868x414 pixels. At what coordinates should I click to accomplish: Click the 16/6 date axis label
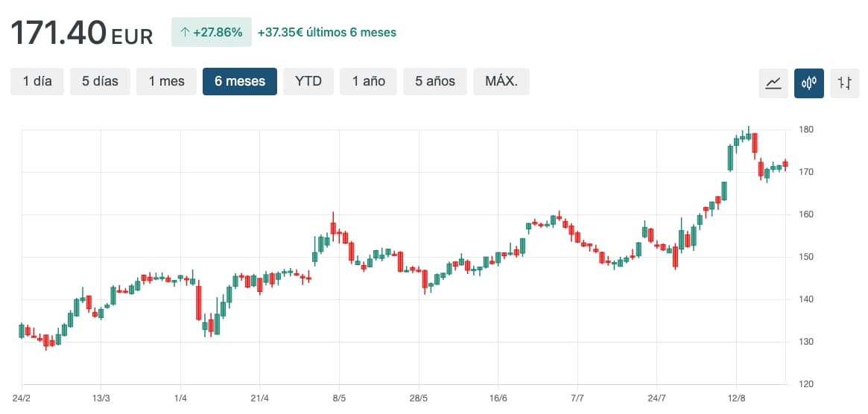pyautogui.click(x=498, y=398)
